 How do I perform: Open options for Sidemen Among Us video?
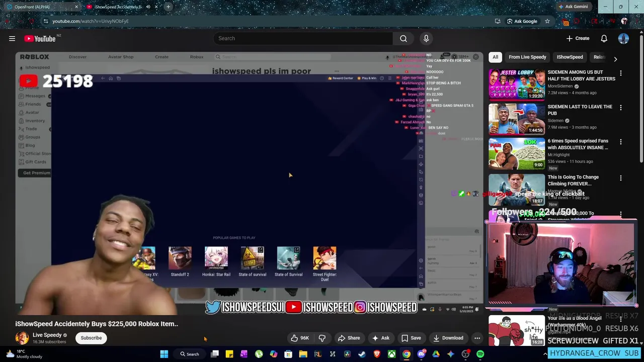[620, 73]
